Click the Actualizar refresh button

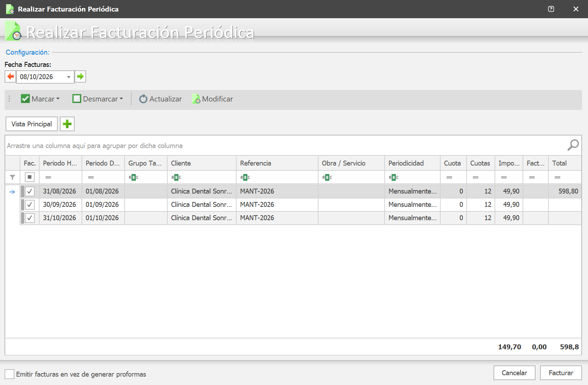click(160, 99)
